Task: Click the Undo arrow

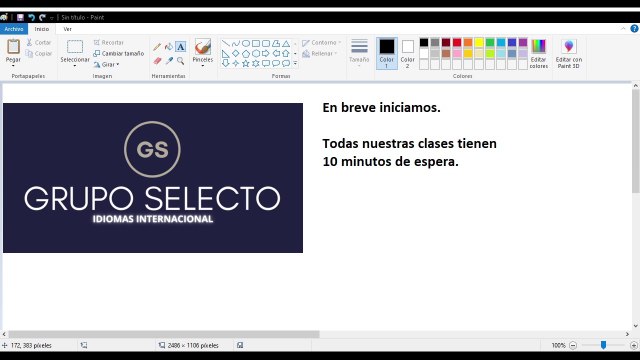Action: click(x=31, y=18)
